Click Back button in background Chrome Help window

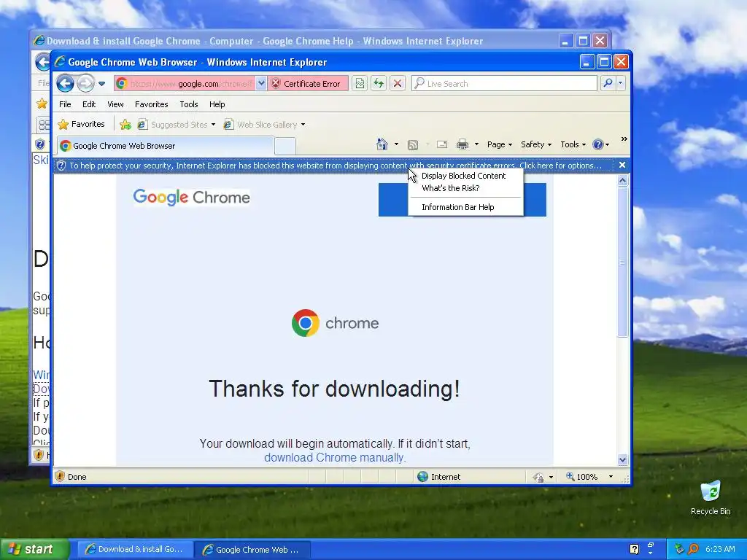point(42,62)
